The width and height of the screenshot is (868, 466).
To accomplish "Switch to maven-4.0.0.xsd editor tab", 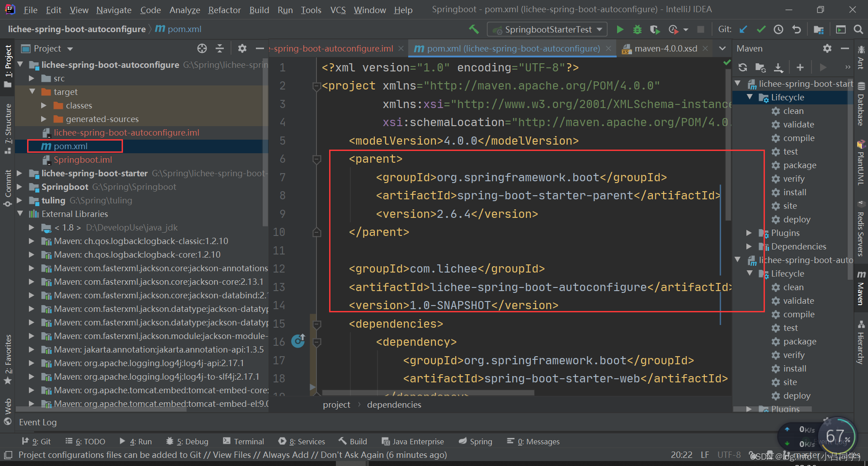I will (665, 48).
